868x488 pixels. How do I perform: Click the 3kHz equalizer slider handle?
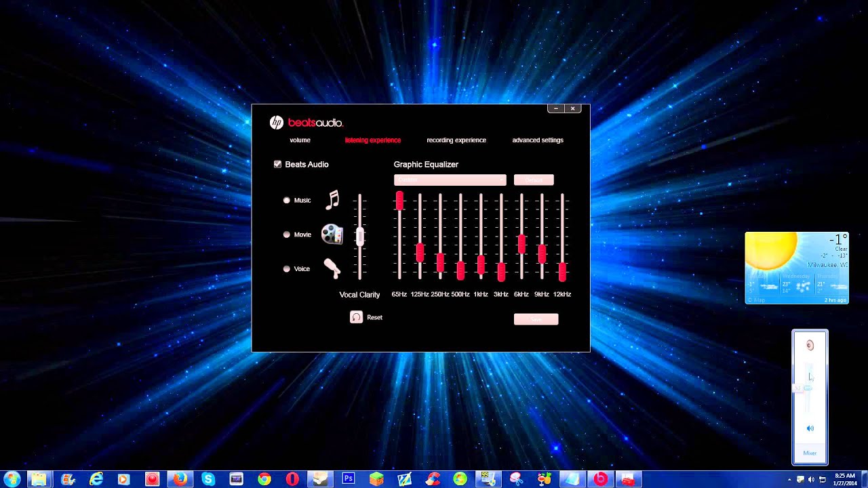click(x=501, y=272)
